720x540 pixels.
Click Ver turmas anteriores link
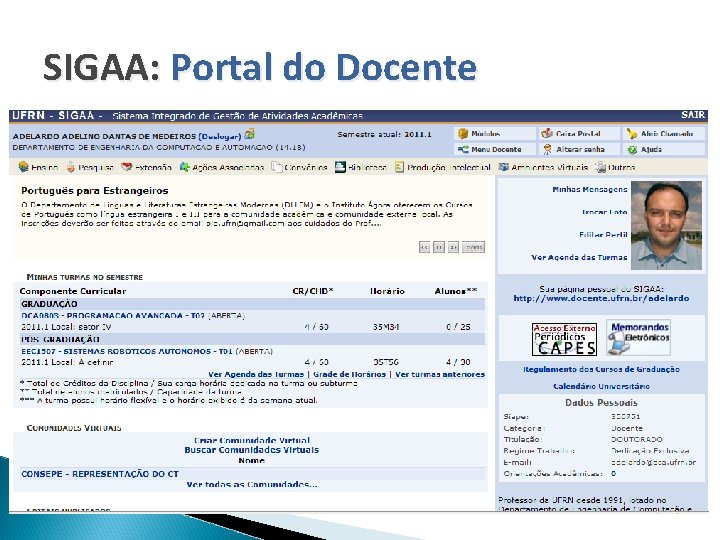tap(440, 374)
